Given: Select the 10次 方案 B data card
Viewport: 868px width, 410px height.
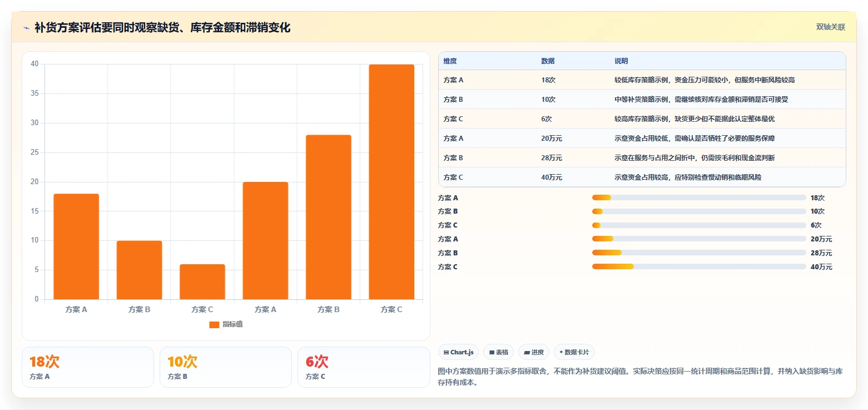Looking at the screenshot, I should [x=226, y=367].
